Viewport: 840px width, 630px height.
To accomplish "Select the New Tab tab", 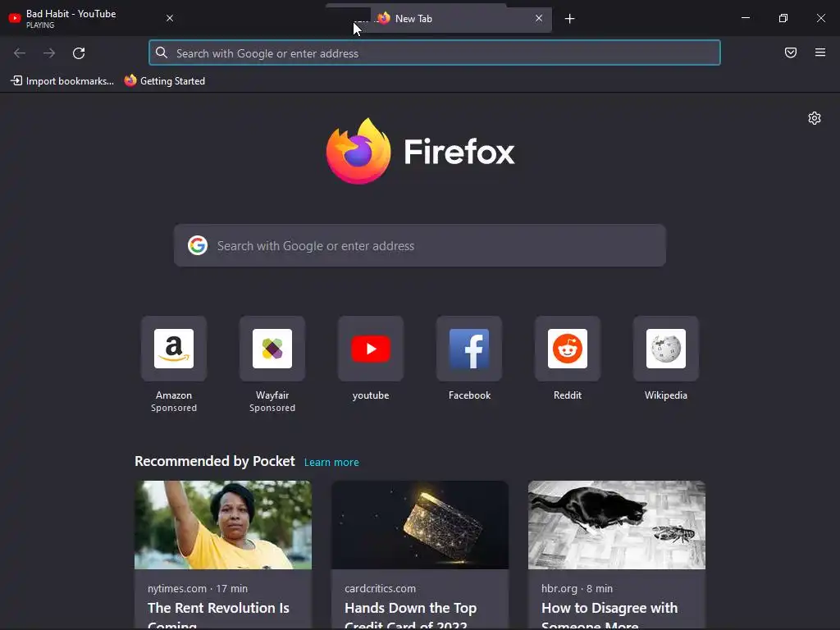I will 461,19.
